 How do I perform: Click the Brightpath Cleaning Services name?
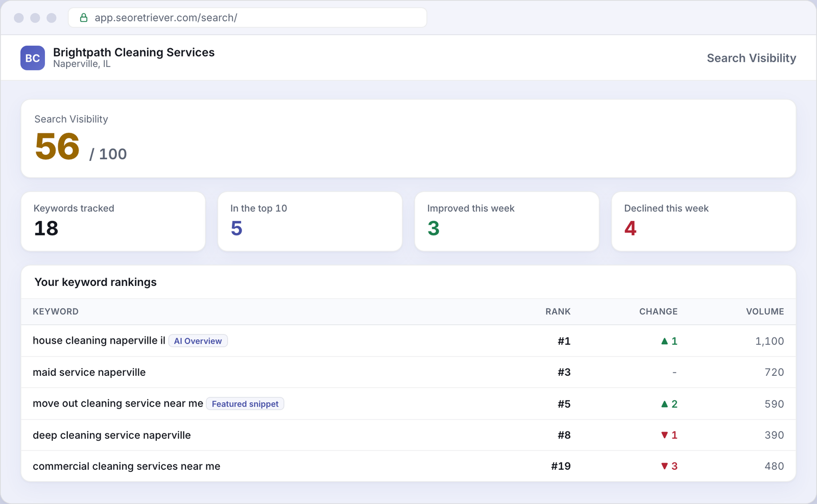point(134,52)
